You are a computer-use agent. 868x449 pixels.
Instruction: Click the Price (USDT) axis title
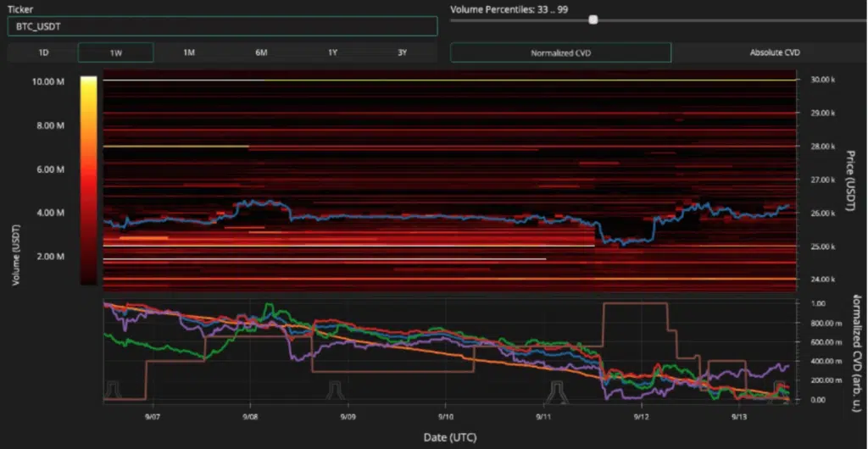click(x=850, y=180)
